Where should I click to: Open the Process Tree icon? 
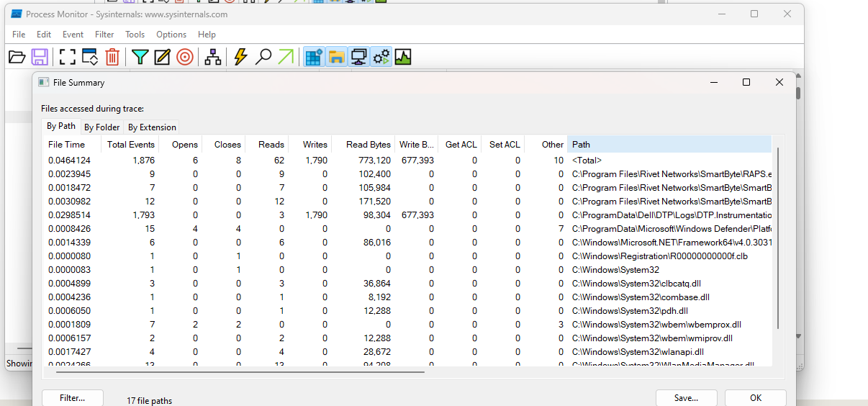click(x=213, y=57)
